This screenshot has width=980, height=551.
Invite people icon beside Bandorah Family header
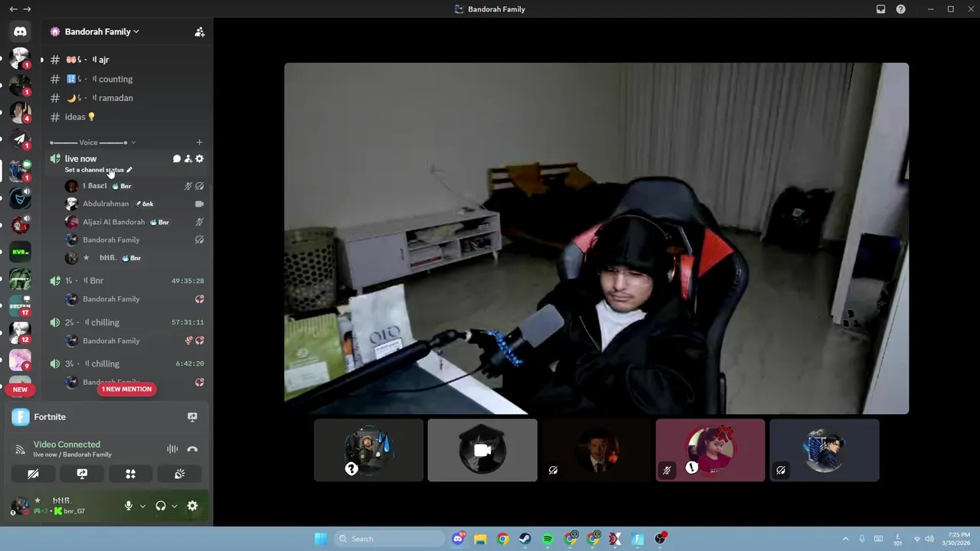click(x=199, y=31)
